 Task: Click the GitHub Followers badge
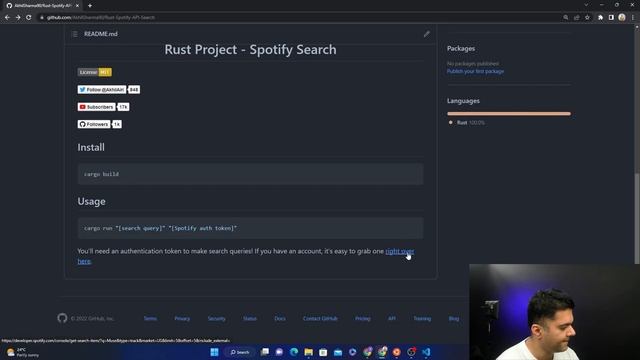100,124
